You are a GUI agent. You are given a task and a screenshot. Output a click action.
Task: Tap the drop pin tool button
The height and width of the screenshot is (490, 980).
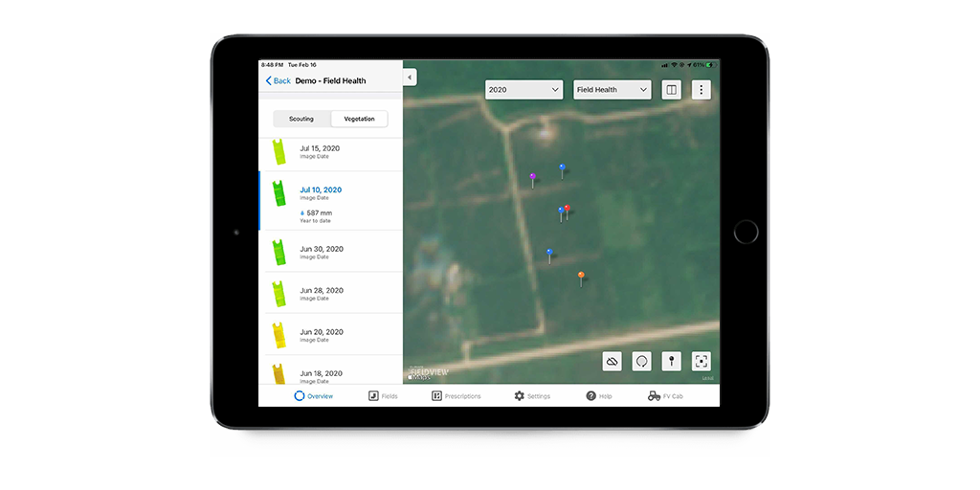(x=672, y=361)
